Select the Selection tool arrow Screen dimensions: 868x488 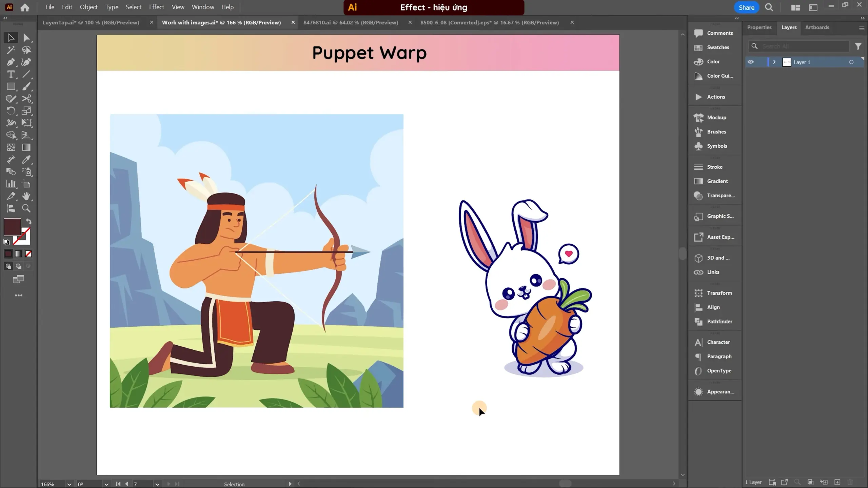click(11, 38)
